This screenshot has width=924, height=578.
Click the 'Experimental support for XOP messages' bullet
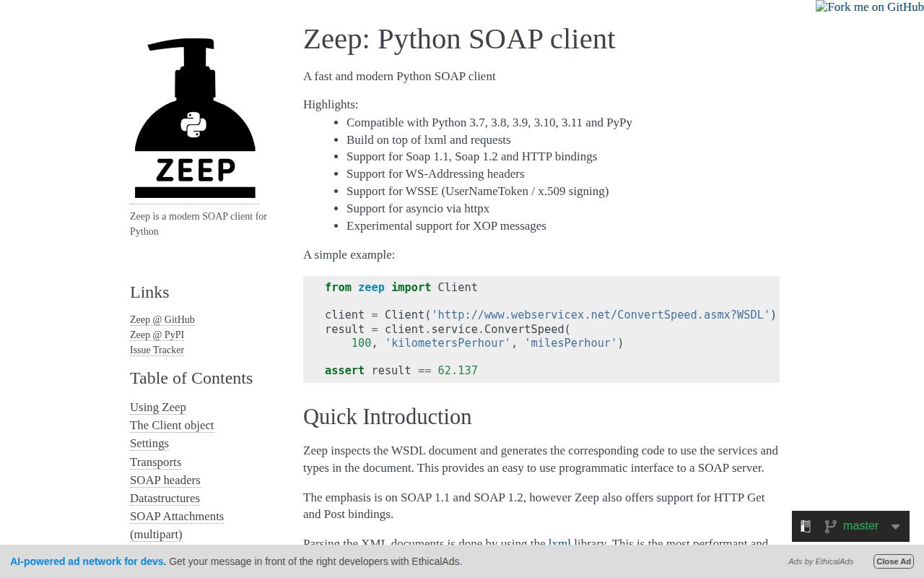pos(446,225)
